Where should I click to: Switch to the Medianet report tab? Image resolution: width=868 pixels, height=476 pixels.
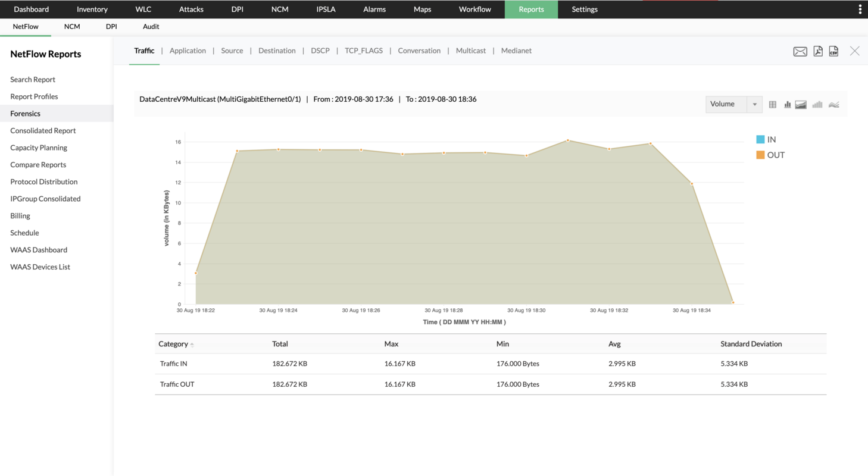(516, 51)
